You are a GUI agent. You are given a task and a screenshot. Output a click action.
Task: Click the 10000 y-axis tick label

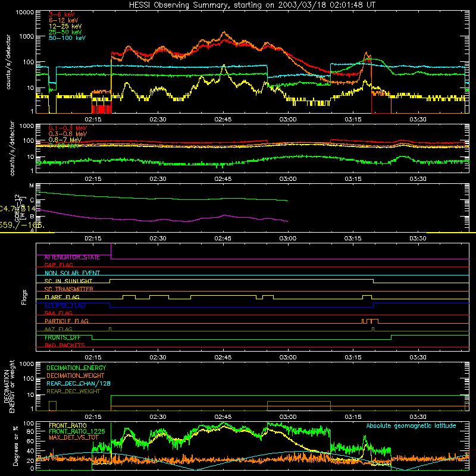tap(25, 12)
